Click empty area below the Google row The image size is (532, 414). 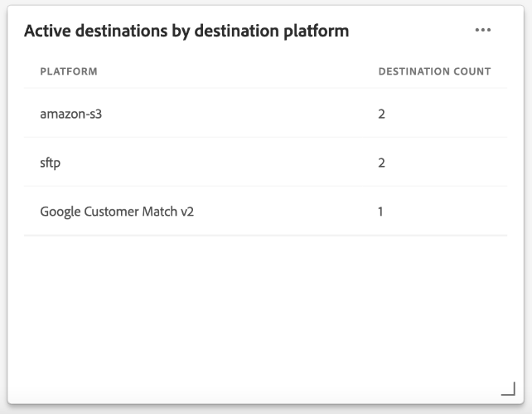(x=265, y=307)
